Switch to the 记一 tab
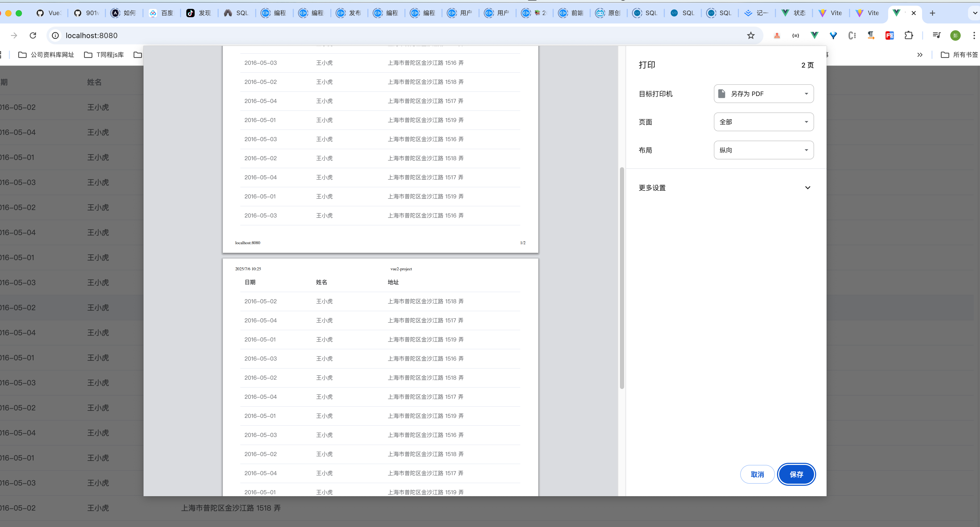 [756, 13]
